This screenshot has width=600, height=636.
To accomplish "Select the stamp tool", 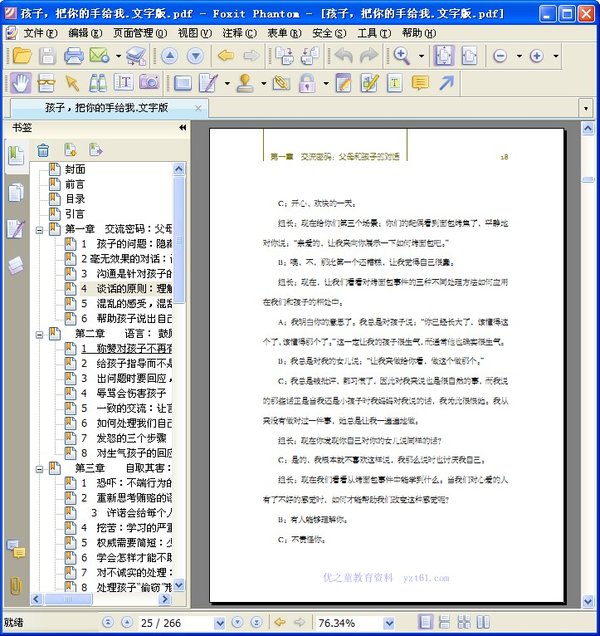I will (x=245, y=83).
